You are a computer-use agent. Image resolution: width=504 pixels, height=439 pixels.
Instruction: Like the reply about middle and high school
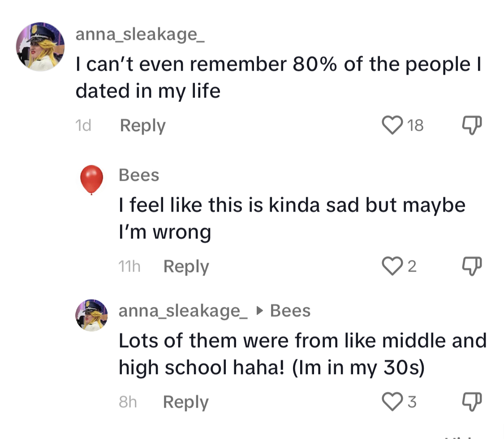point(392,401)
